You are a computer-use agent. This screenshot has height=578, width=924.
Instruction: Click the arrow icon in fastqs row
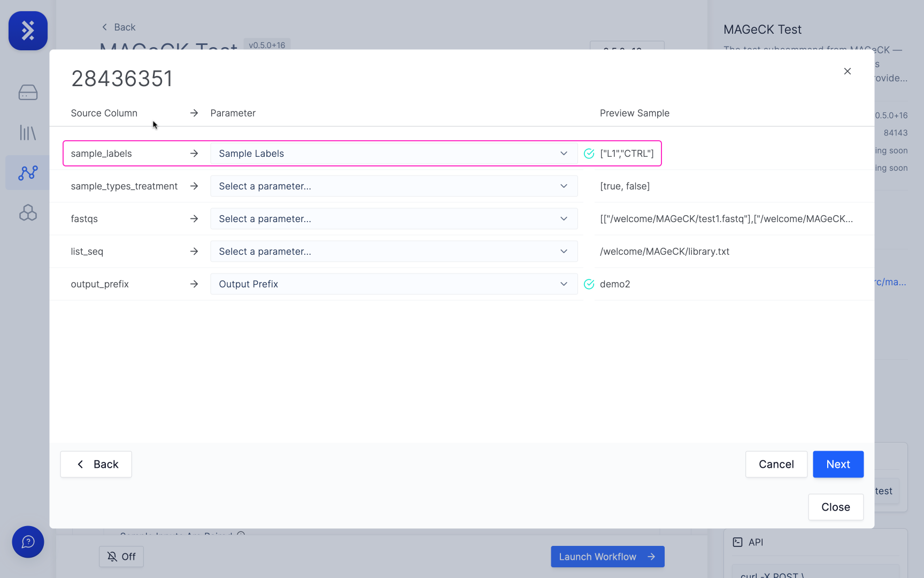194,219
